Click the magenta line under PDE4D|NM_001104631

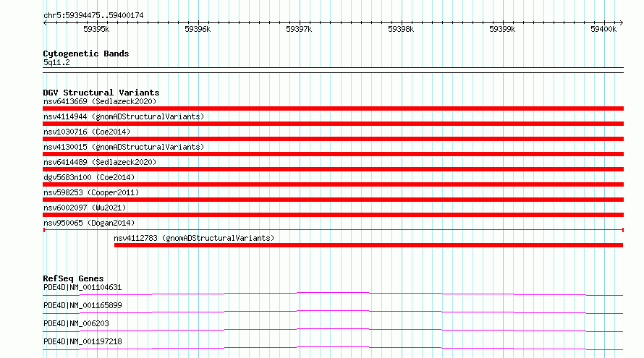[x=333, y=294]
